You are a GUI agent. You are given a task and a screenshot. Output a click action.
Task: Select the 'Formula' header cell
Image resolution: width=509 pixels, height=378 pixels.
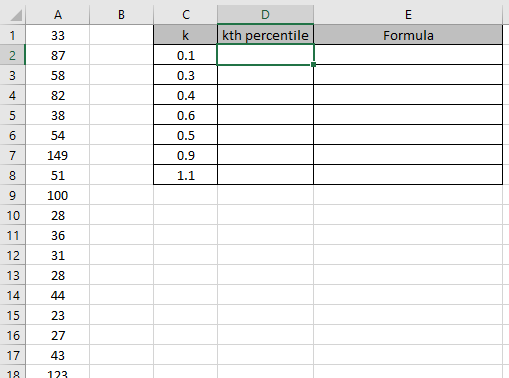[x=408, y=35]
